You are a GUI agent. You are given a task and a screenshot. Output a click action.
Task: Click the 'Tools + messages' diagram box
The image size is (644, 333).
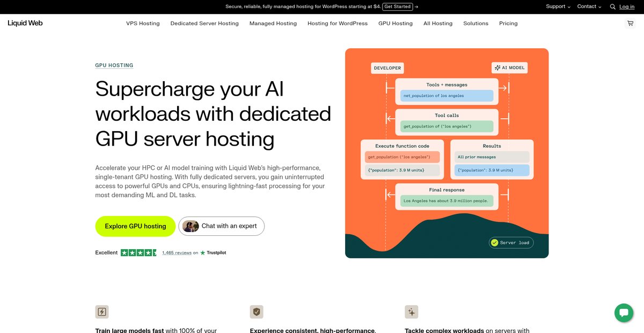point(447,91)
